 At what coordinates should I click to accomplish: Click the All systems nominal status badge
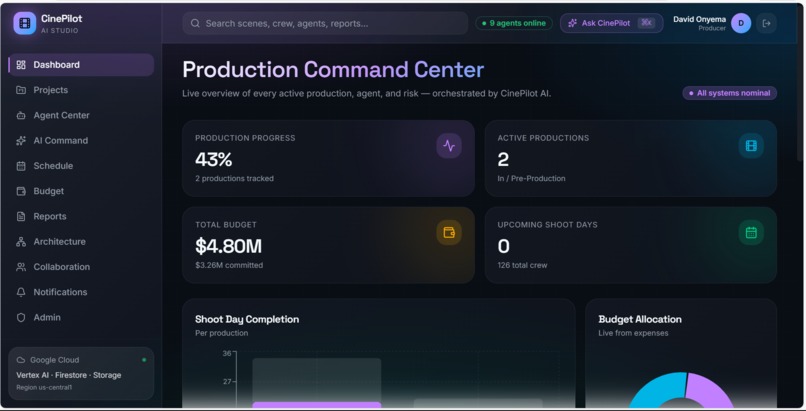tap(729, 93)
